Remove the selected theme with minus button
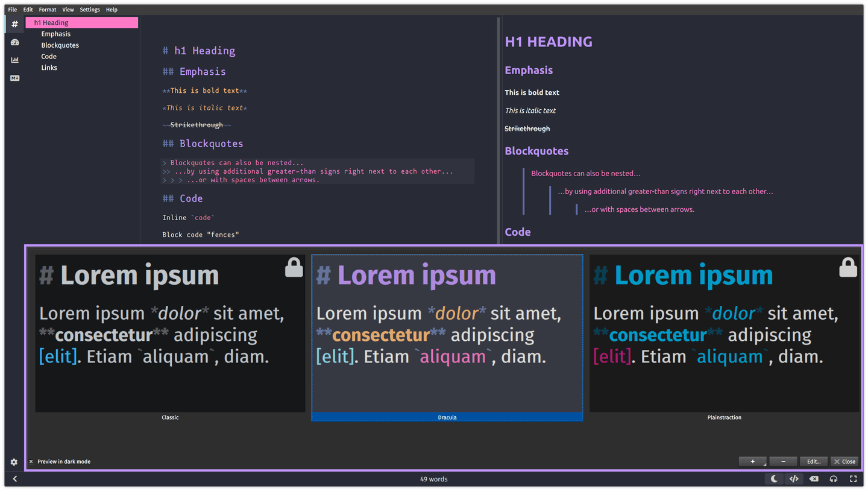 tap(783, 461)
